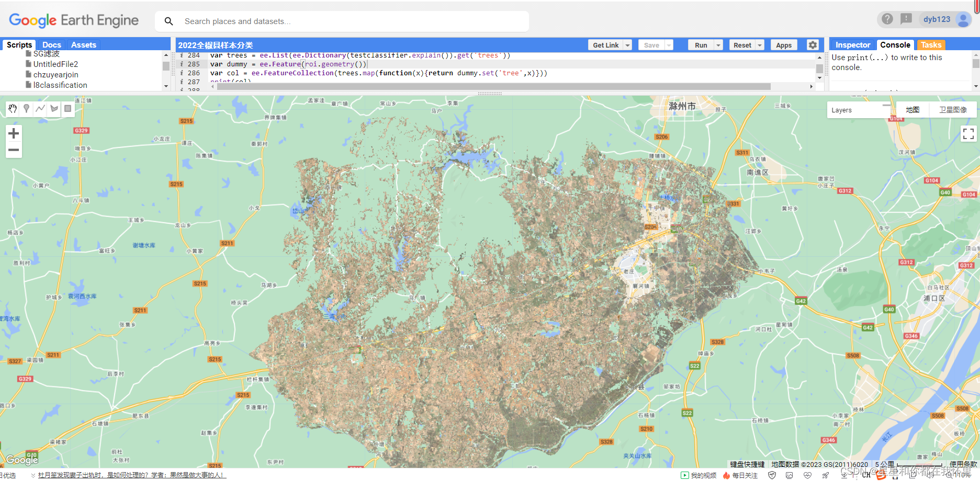Viewport: 980px width, 481px height.
Task: Toggle fullscreen map view
Action: point(968,134)
